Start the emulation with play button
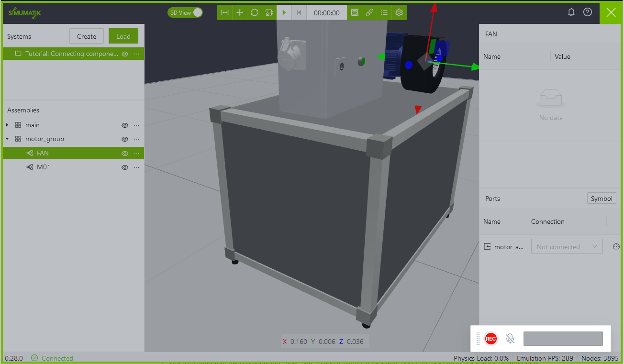 pyautogui.click(x=284, y=13)
